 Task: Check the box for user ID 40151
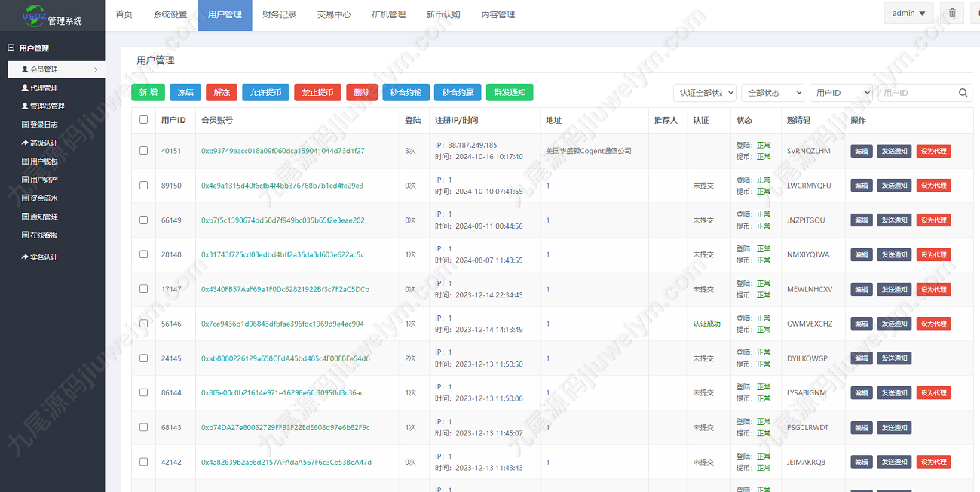[144, 151]
